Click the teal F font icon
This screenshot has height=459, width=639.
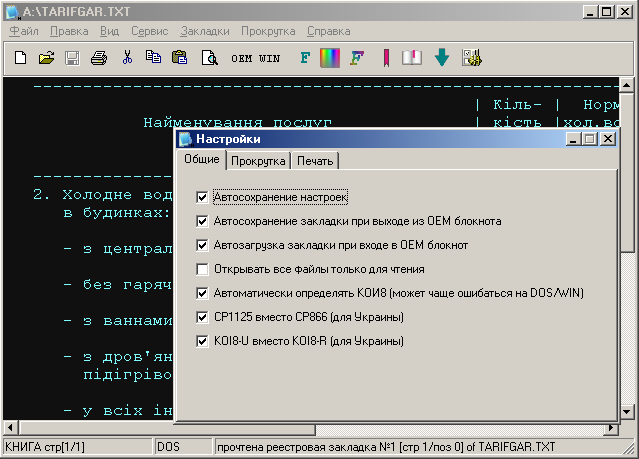[305, 58]
